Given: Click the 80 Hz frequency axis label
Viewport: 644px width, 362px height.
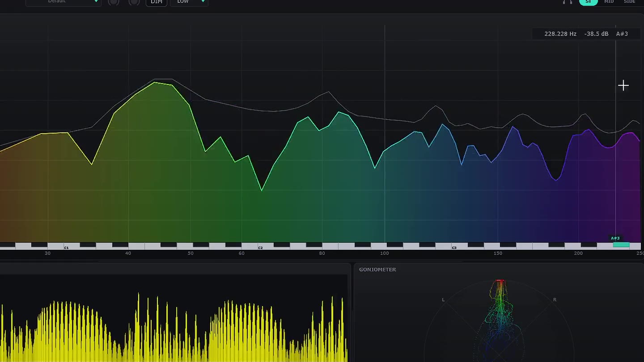Looking at the screenshot, I should coord(322,253).
